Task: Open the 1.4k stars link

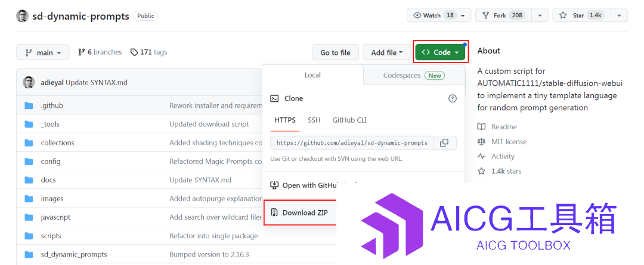Action: [506, 171]
